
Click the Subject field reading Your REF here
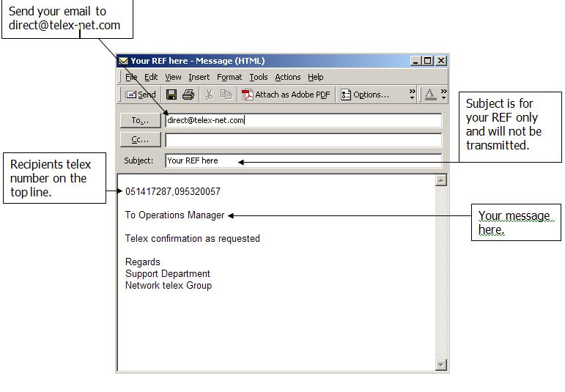coord(303,160)
